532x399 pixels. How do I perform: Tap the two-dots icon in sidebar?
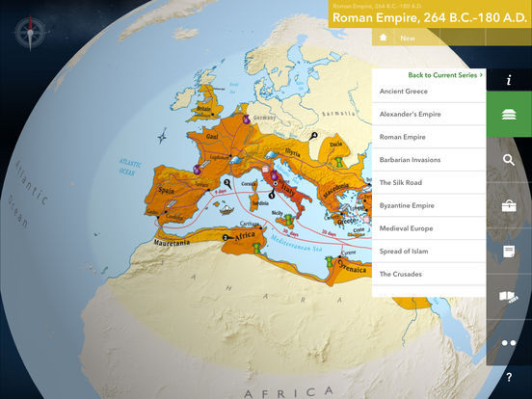509,343
